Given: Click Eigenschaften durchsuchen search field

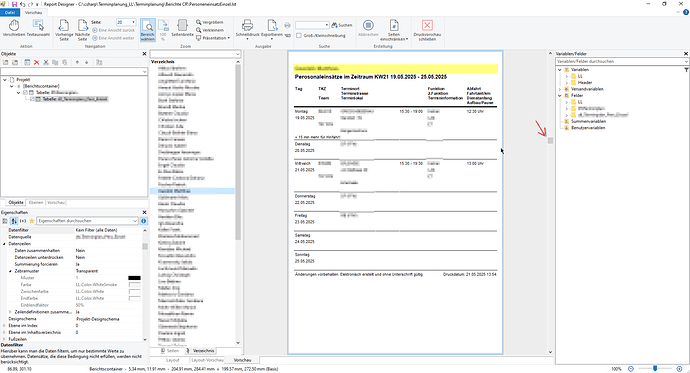Looking at the screenshot, I should (87, 221).
